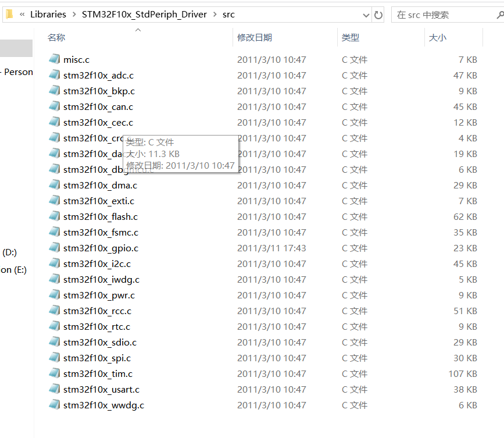Image resolution: width=504 pixels, height=438 pixels.
Task: Click the stm32f10x_tim.c file icon
Action: [x=54, y=373]
